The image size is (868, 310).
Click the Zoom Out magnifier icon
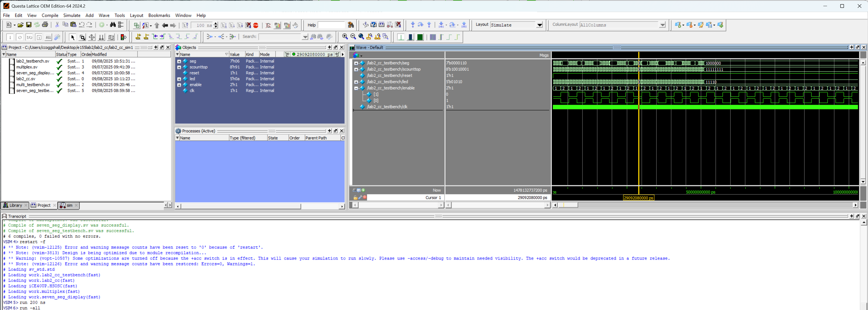click(353, 37)
